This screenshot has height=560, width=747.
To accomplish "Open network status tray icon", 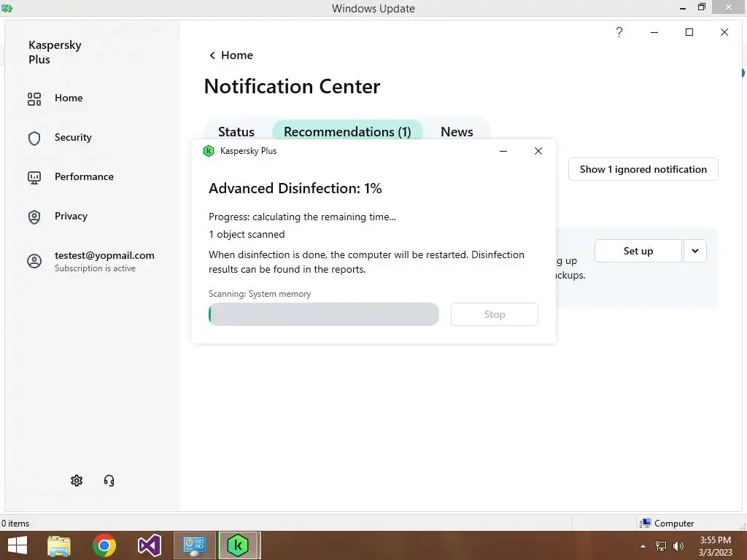I will pos(661,546).
